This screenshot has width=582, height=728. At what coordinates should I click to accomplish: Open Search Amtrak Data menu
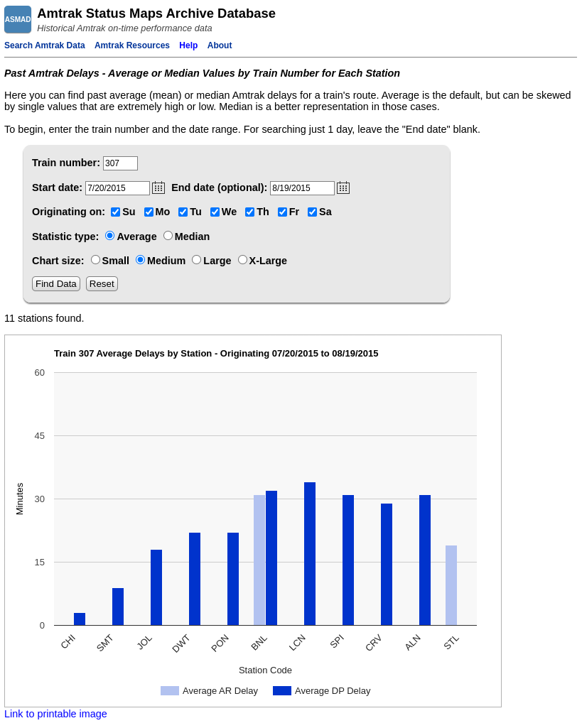click(x=45, y=45)
